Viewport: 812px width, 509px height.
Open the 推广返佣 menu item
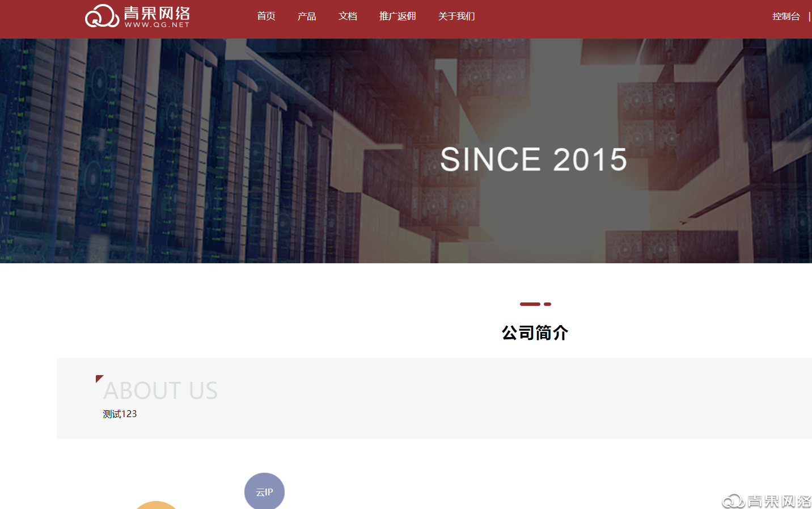click(397, 16)
